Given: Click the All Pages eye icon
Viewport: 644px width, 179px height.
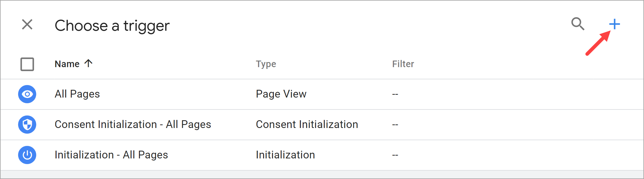Looking at the screenshot, I should pyautogui.click(x=27, y=94).
